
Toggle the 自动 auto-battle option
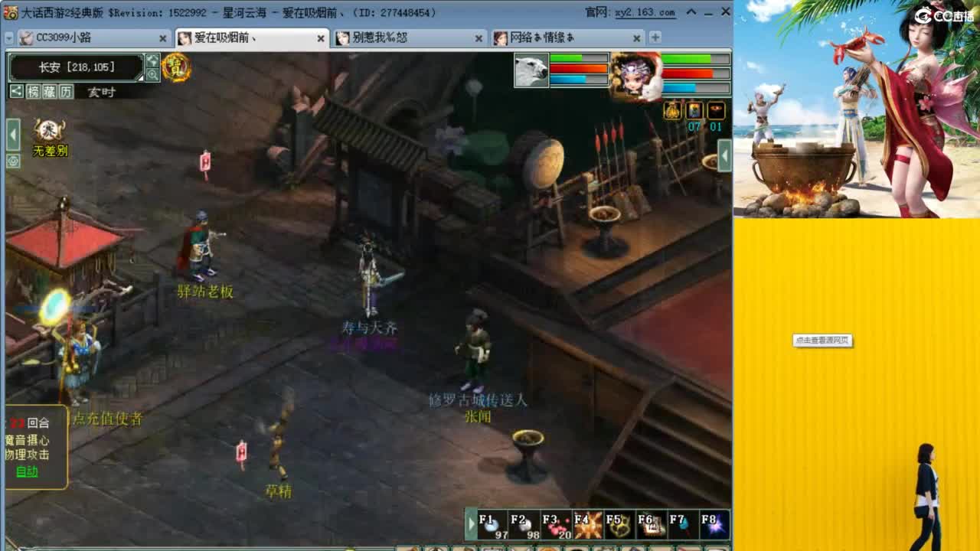(x=27, y=471)
